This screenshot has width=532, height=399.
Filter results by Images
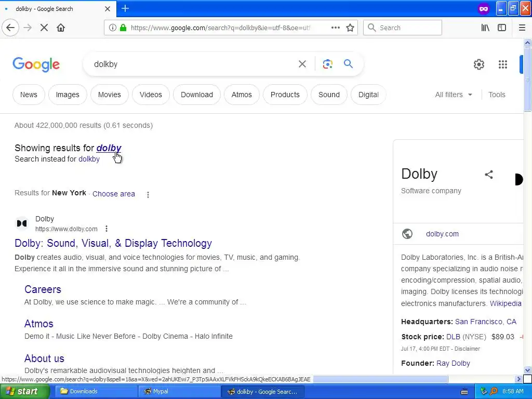pos(68,95)
